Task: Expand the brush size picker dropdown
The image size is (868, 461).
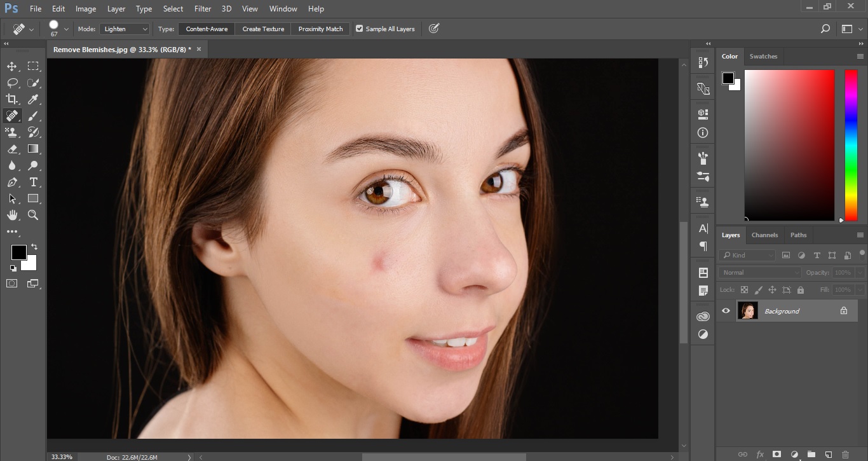Action: pos(66,29)
